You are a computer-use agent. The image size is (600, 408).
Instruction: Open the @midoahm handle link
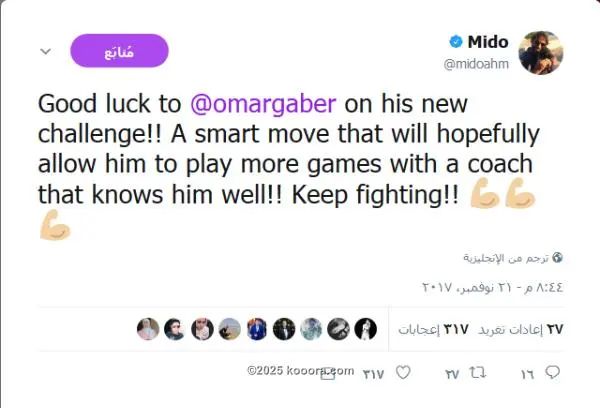click(476, 64)
